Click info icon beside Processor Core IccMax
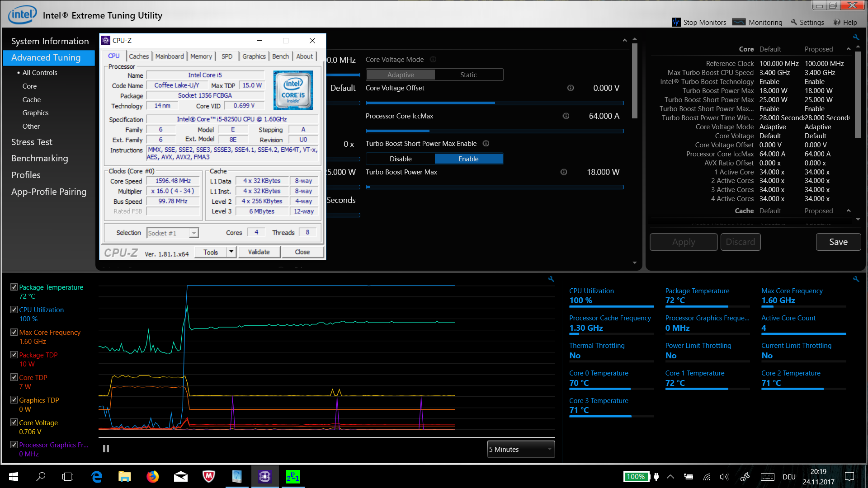 point(566,116)
